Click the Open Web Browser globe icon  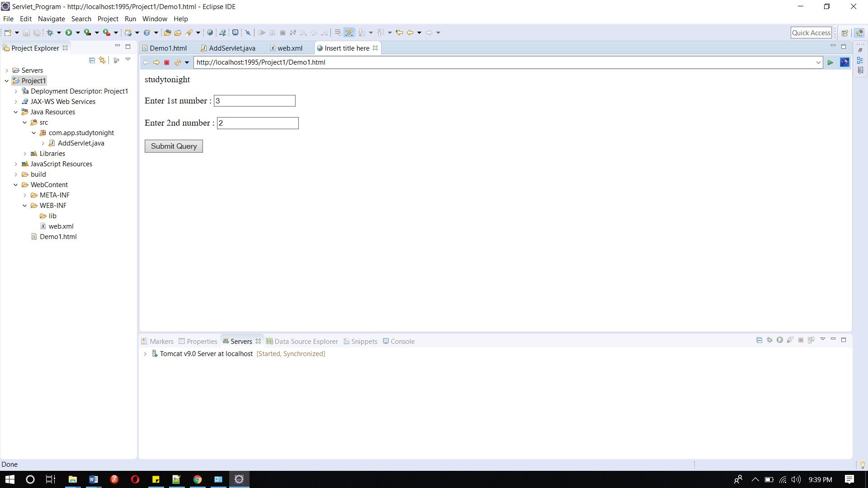tap(210, 33)
